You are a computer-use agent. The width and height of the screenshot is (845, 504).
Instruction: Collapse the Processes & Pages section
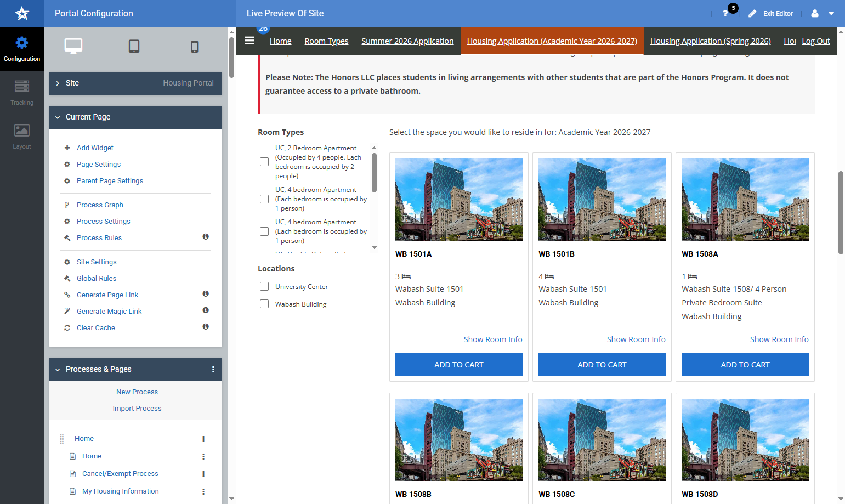click(x=58, y=370)
